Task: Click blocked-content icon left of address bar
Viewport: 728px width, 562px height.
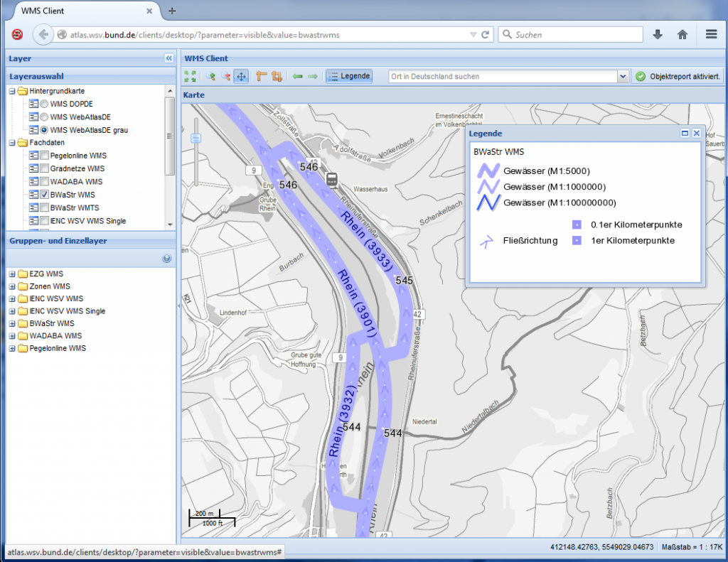Action: pyautogui.click(x=17, y=34)
